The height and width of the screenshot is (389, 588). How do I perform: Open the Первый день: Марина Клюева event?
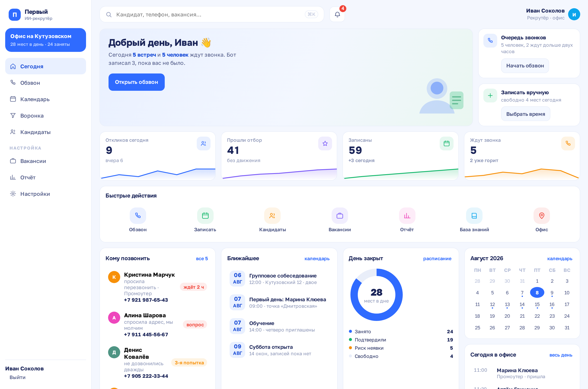(279, 302)
